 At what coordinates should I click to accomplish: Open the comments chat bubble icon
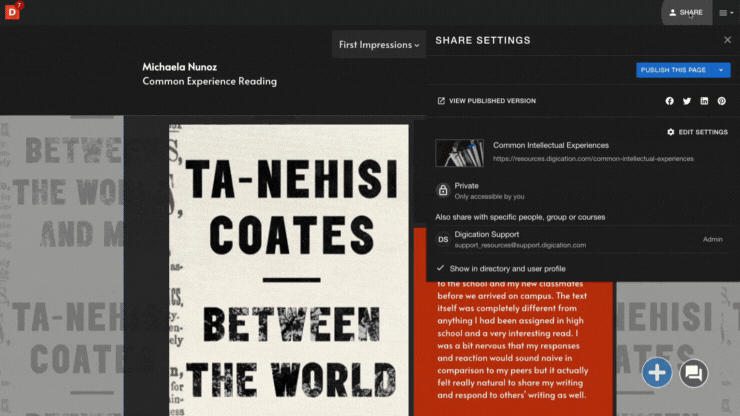coord(693,373)
